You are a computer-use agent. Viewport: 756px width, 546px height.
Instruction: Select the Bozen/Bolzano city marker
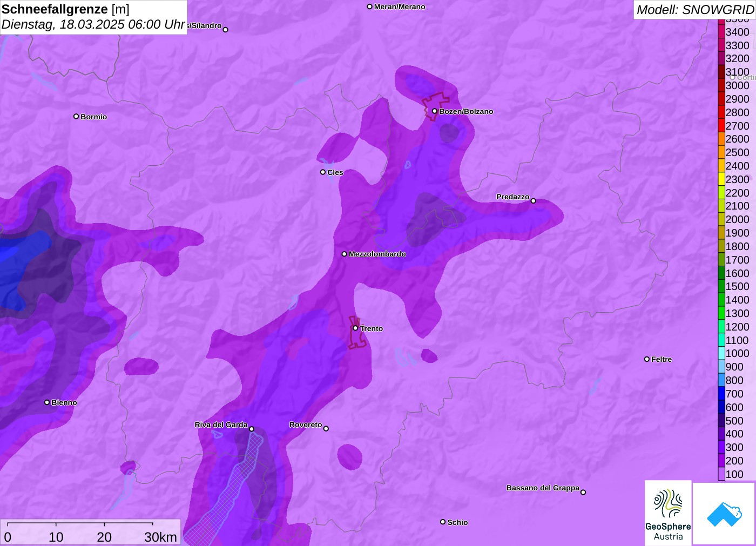435,111
